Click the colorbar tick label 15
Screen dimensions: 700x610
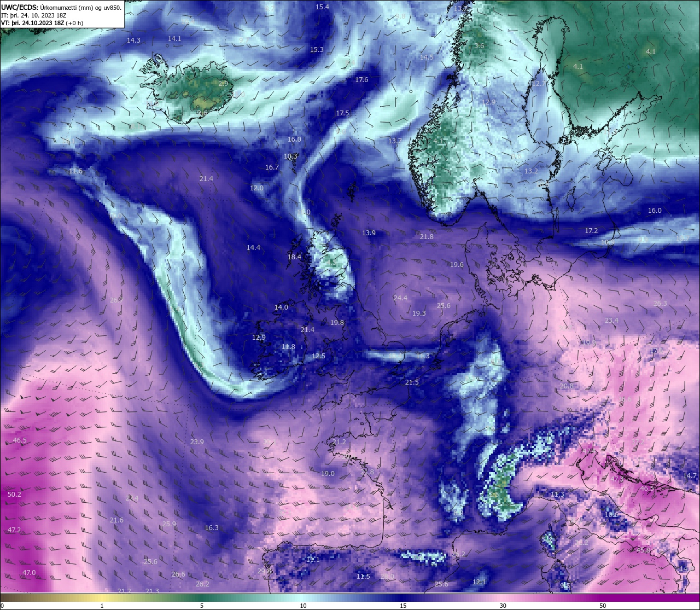[x=403, y=606]
